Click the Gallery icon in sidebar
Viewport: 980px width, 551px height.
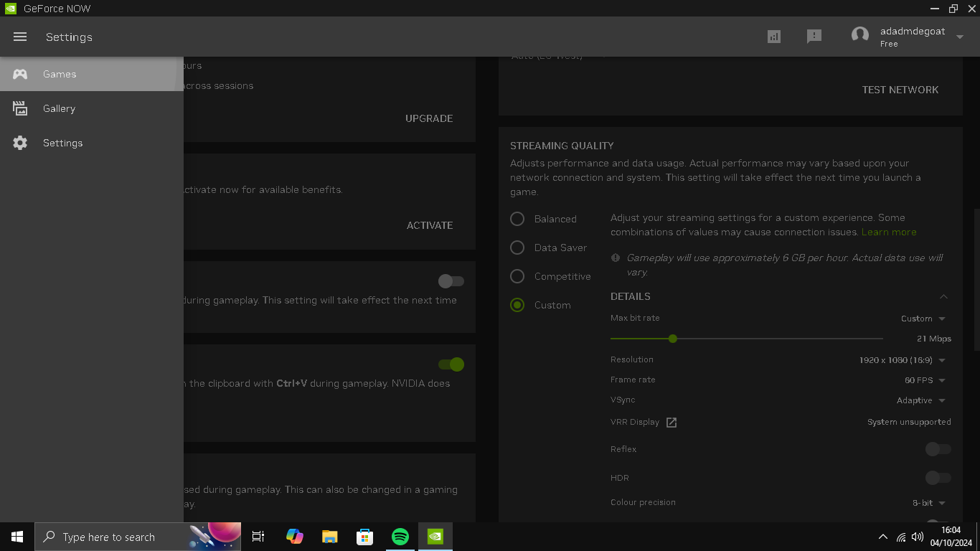20,108
